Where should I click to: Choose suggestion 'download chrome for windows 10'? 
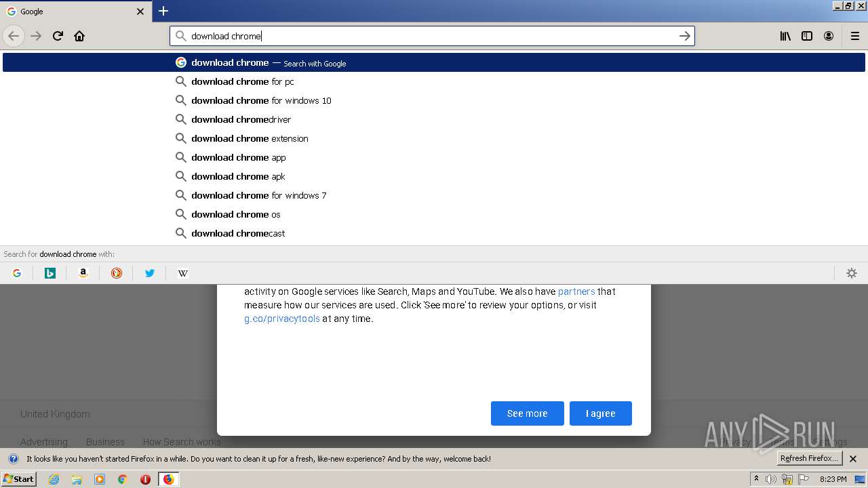[434, 100]
